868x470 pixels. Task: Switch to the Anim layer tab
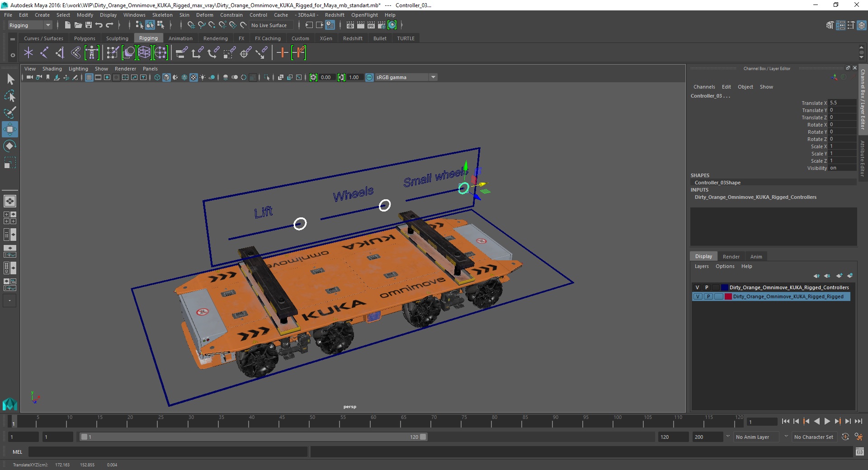(x=756, y=256)
